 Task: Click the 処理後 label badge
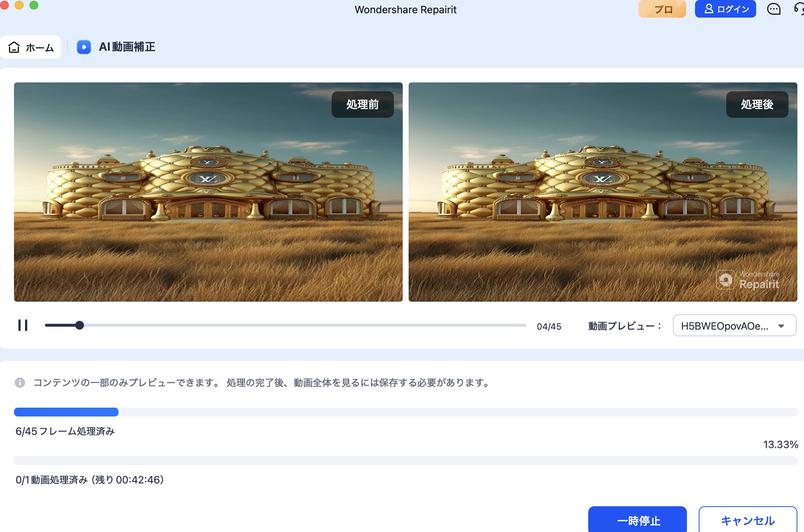point(757,104)
